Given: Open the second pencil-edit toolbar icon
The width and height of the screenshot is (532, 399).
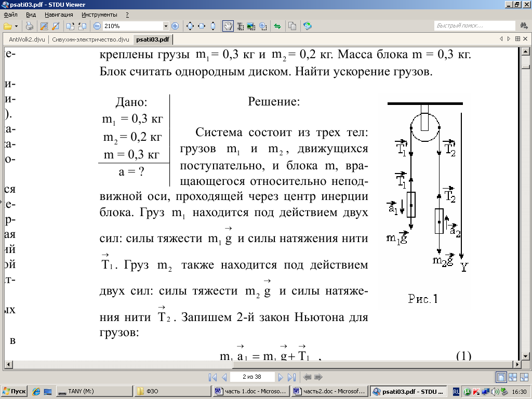Looking at the screenshot, I should 56,26.
